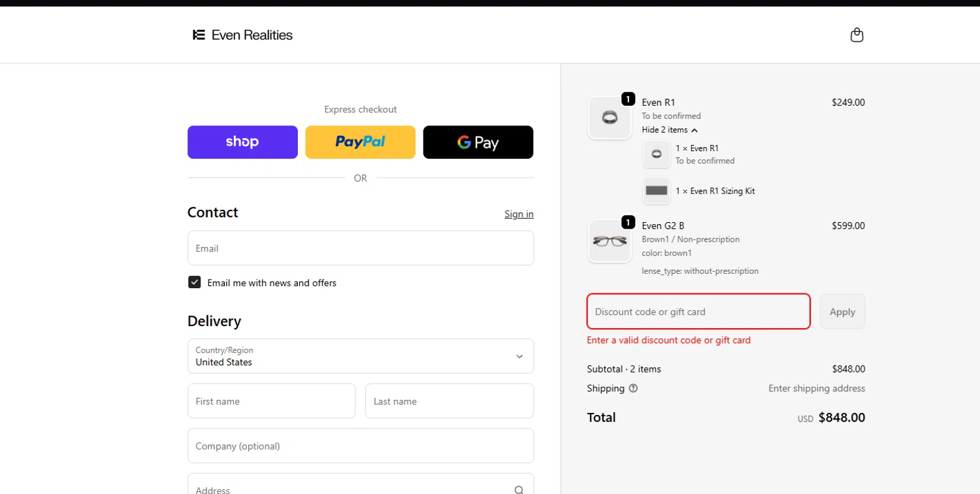Click the Contact section heading
Screen dimensions: 980x494
(212, 212)
